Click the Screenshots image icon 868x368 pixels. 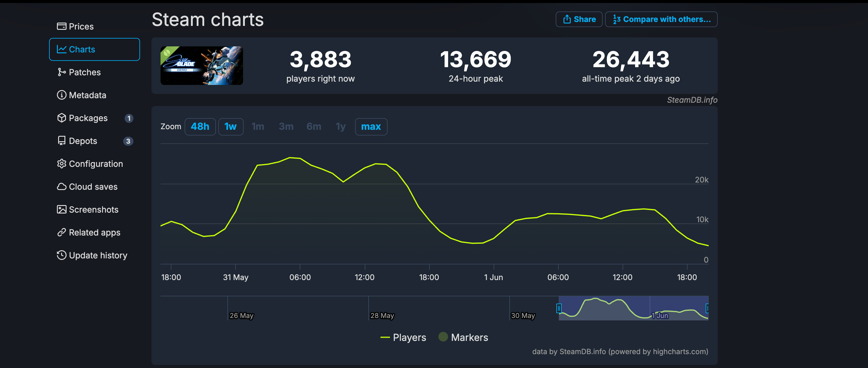pyautogui.click(x=62, y=210)
